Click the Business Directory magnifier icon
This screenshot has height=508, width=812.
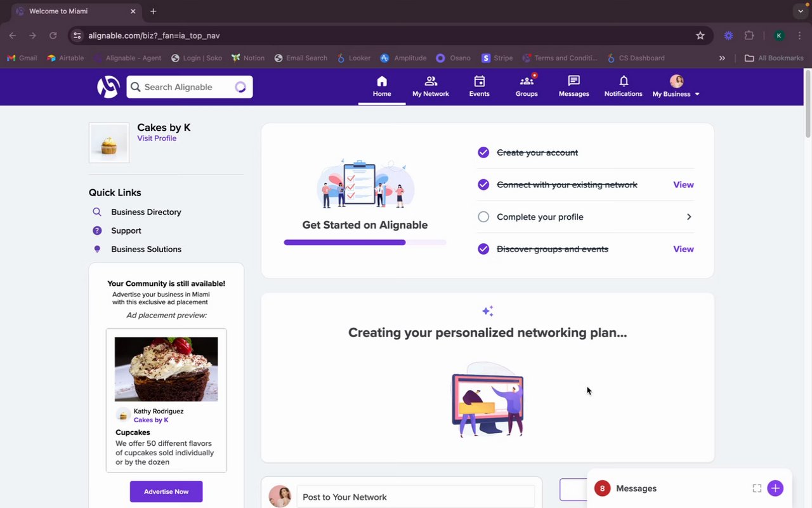(x=97, y=212)
